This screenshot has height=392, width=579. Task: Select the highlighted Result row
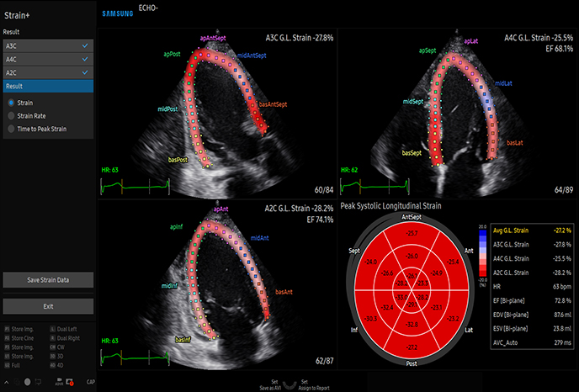pos(46,86)
